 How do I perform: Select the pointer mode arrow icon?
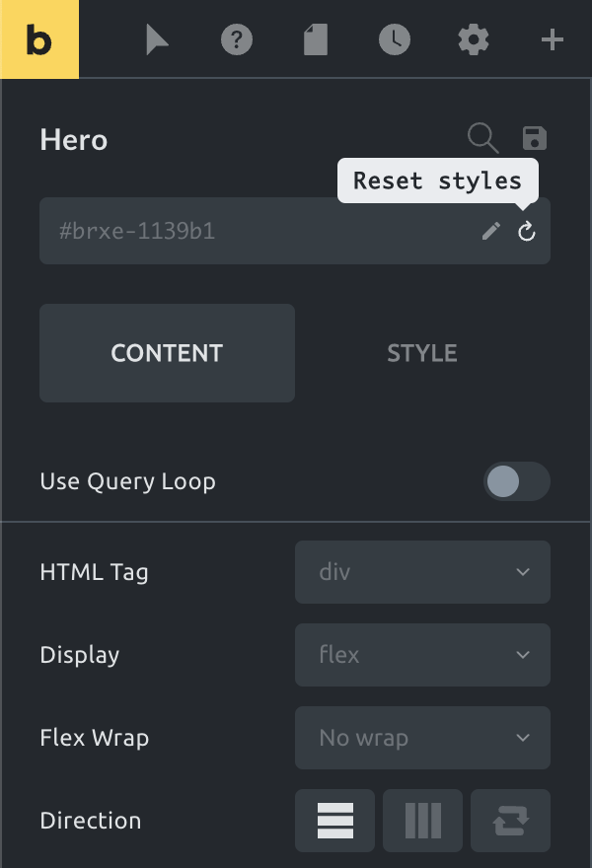click(157, 39)
